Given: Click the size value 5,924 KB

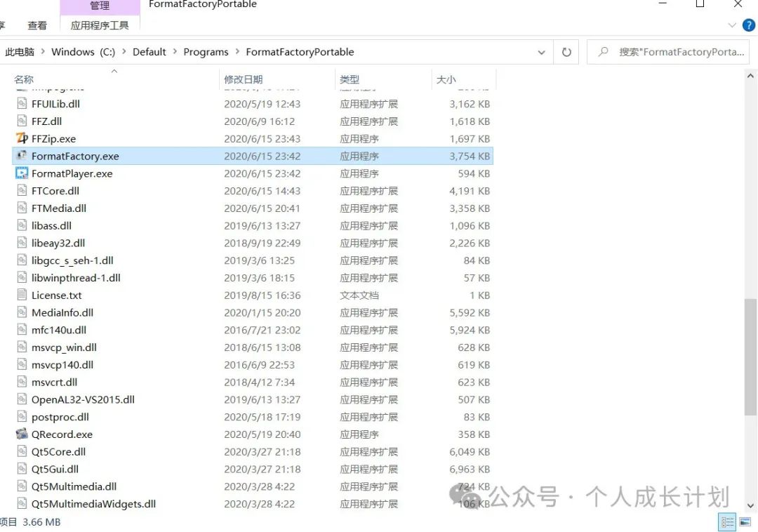Looking at the screenshot, I should coord(470,330).
